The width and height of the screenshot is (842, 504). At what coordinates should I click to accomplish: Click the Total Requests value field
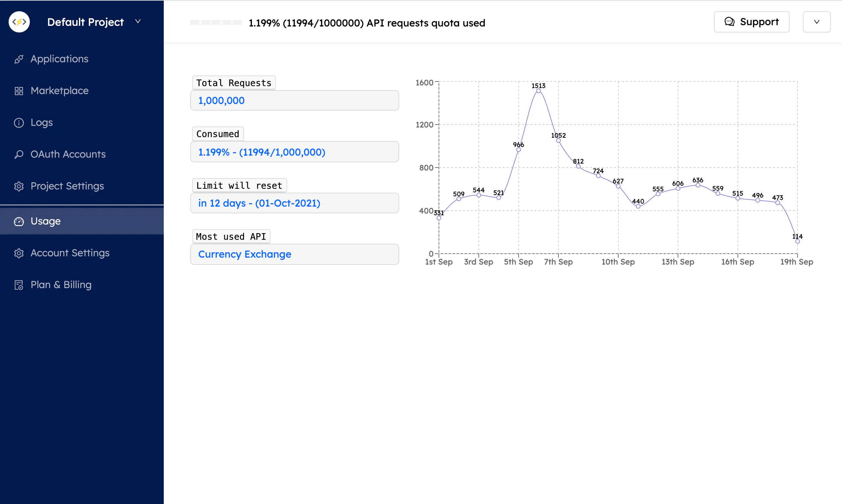[x=294, y=101]
